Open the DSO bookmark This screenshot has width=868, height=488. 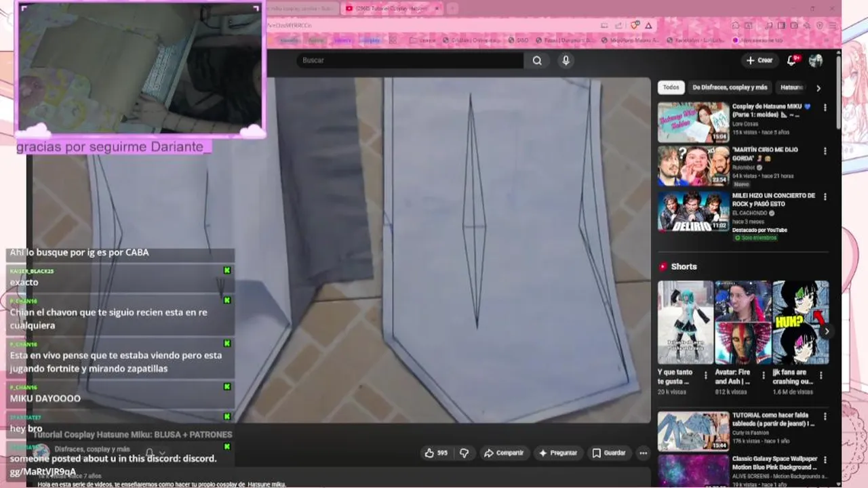(x=518, y=40)
